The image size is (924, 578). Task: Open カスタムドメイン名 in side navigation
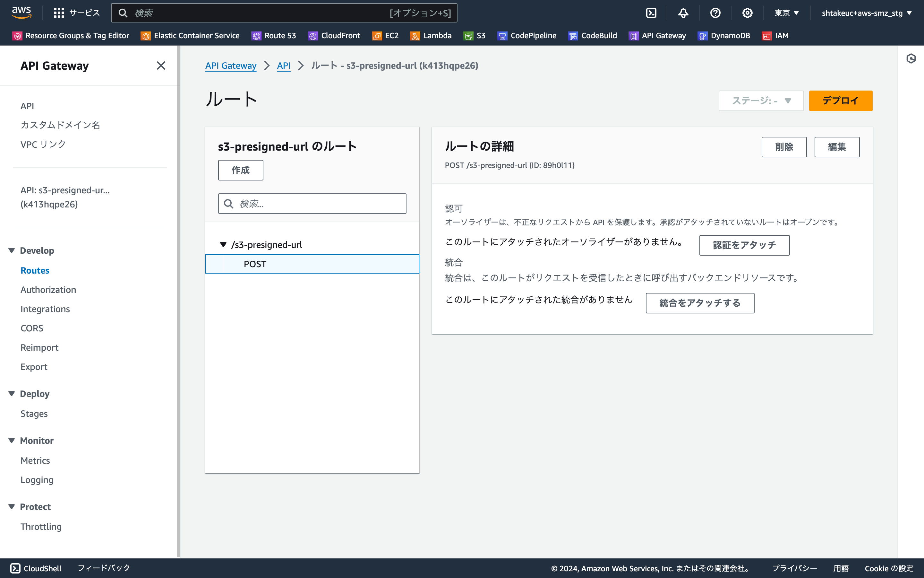(60, 125)
